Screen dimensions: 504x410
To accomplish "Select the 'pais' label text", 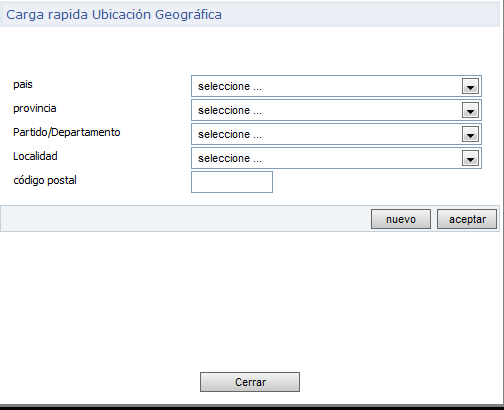I will click(23, 85).
